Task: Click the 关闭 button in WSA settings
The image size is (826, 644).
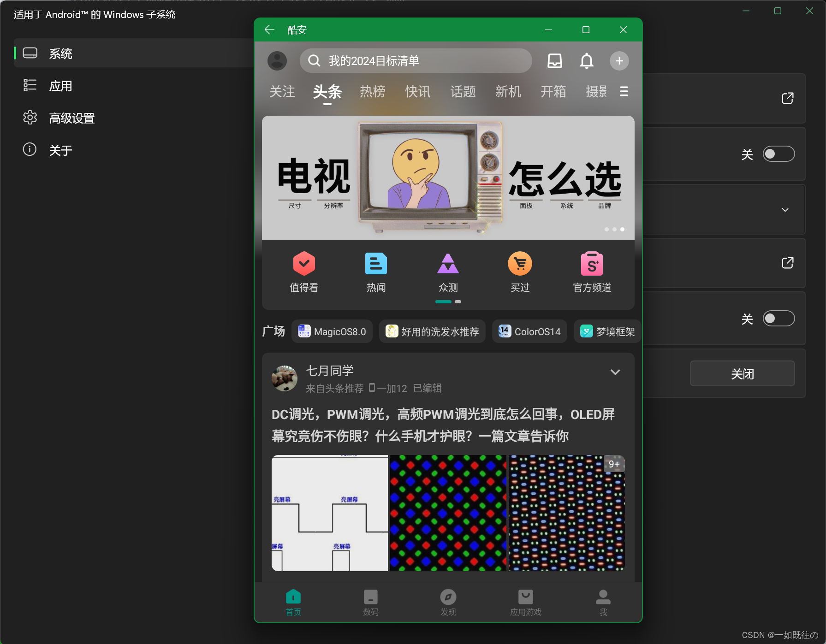Action: pos(743,373)
